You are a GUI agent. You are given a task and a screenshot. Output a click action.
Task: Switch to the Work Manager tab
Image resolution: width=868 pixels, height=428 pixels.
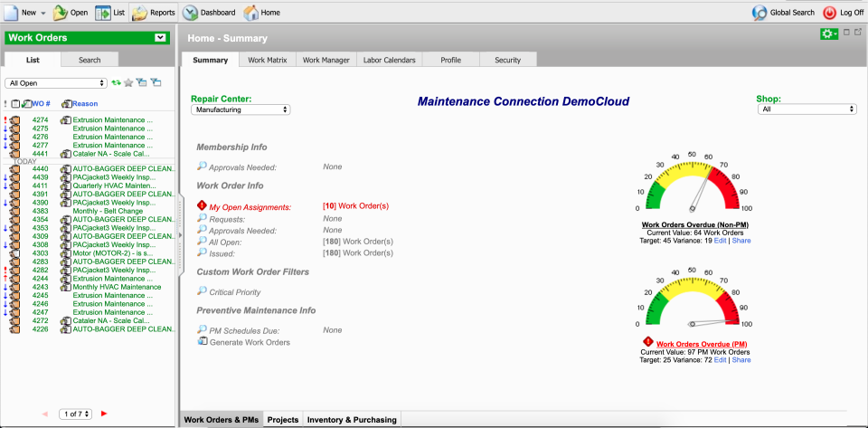326,60
